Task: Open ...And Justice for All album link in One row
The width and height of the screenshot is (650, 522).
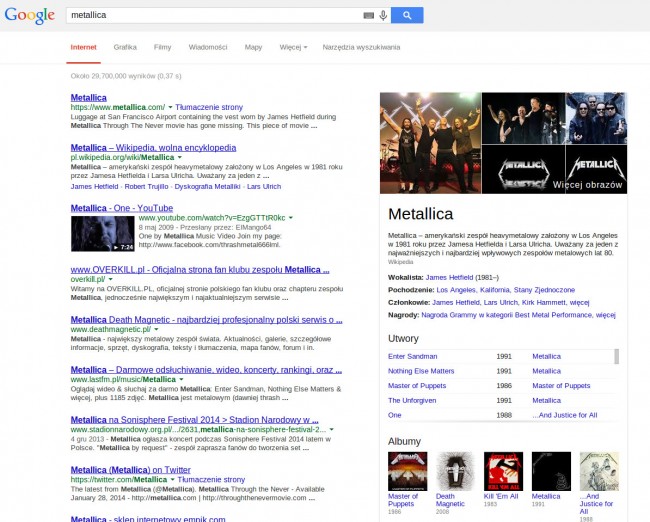Action: tap(565, 415)
